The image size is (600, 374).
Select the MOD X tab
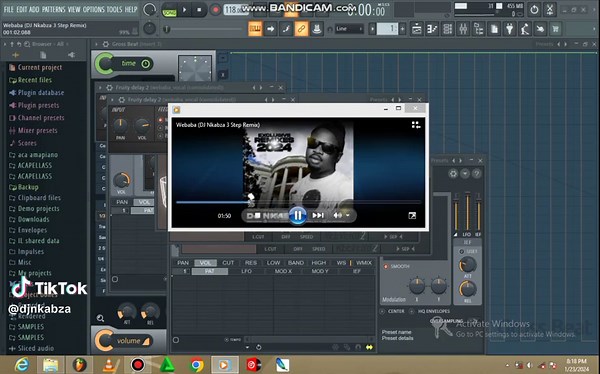tap(283, 271)
